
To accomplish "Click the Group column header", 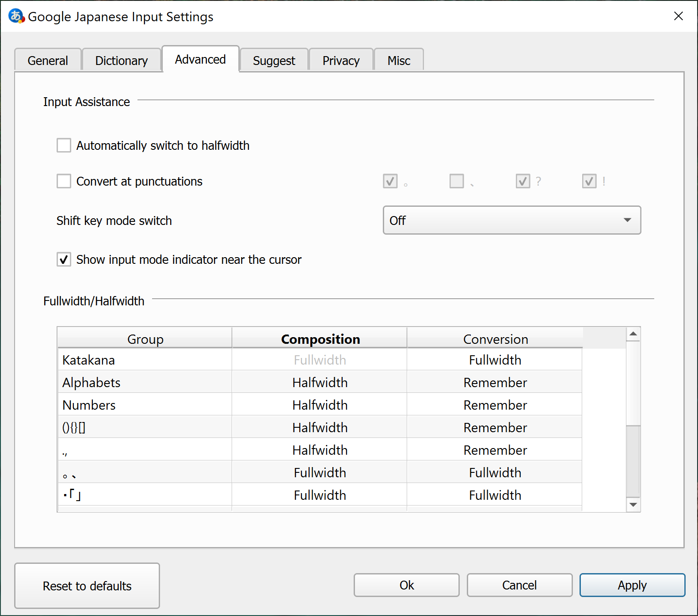I will [145, 338].
